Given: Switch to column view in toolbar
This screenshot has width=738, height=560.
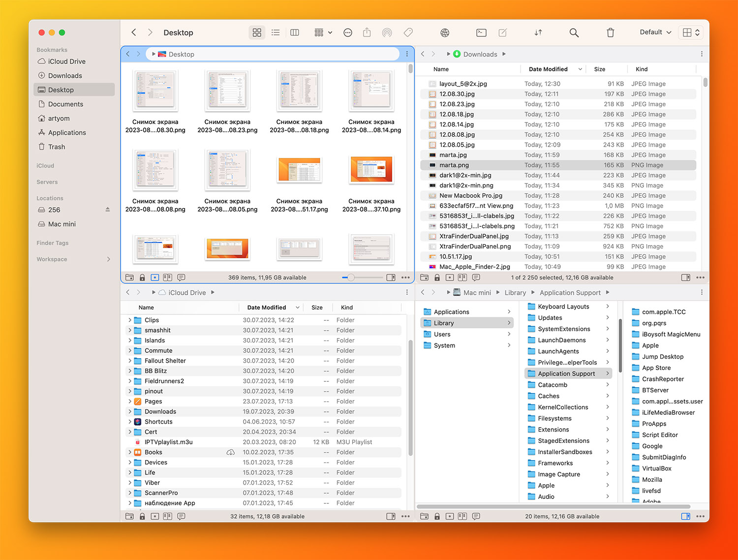Looking at the screenshot, I should pyautogui.click(x=295, y=32).
